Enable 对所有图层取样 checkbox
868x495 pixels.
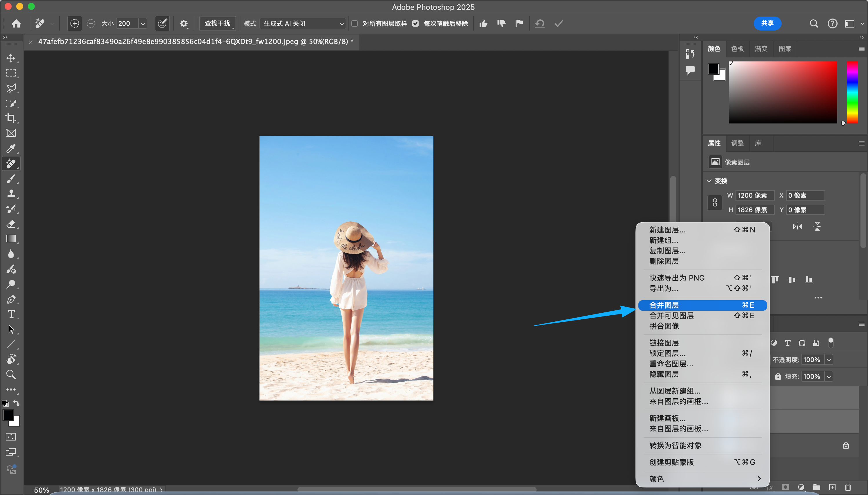pos(355,23)
